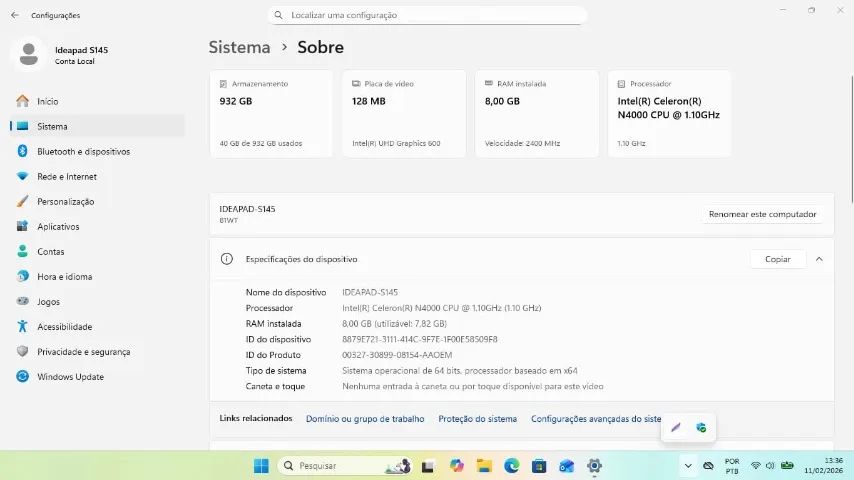Image resolution: width=854 pixels, height=480 pixels.
Task: Click the Acessibilidade figure icon
Action: [x=22, y=326]
